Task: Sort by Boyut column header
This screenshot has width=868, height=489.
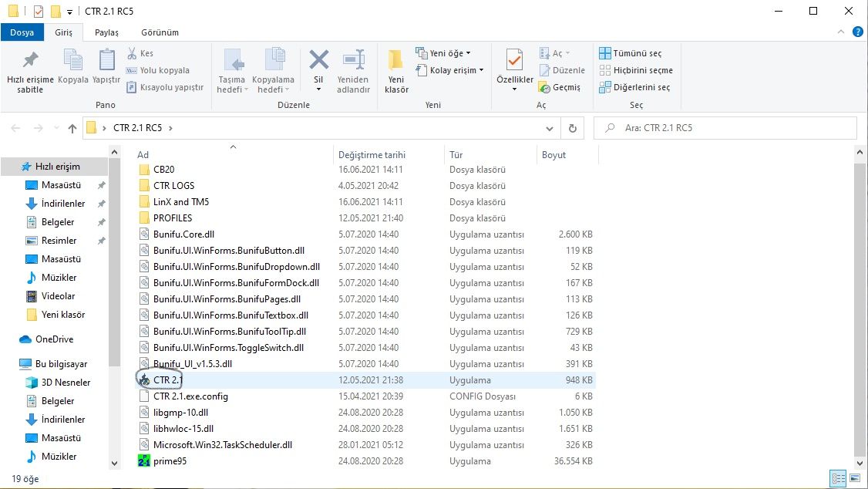Action: (x=567, y=154)
